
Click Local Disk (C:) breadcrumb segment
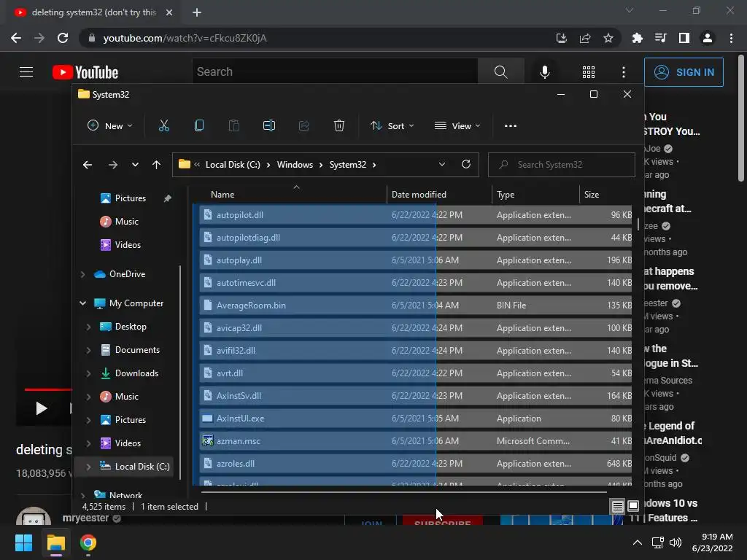(233, 165)
